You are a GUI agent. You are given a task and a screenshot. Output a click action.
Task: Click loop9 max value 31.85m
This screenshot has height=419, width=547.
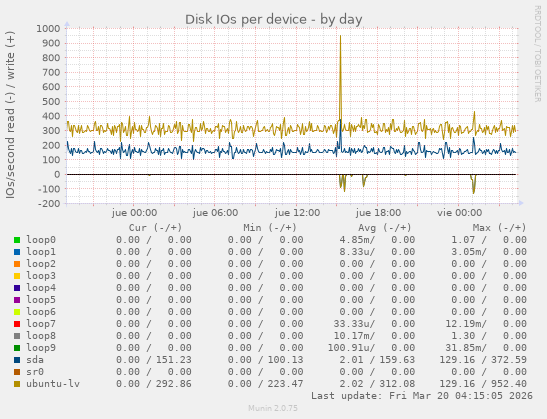463,348
